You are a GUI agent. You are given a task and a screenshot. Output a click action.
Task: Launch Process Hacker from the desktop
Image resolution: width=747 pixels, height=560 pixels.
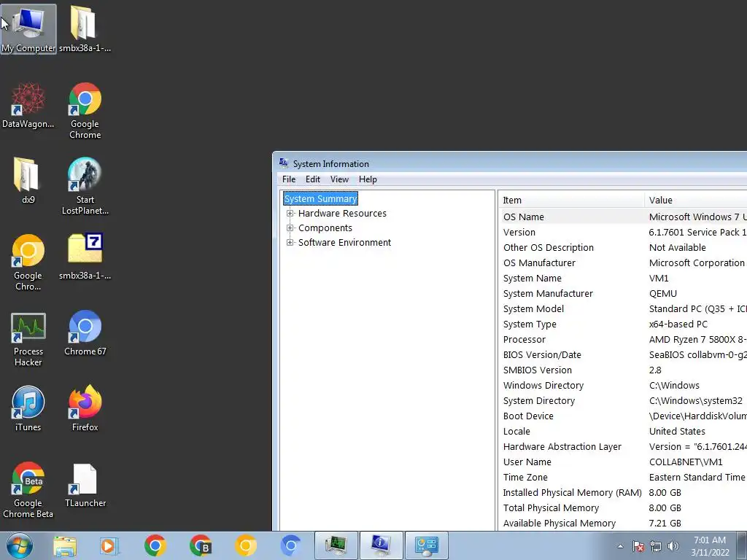(x=28, y=339)
